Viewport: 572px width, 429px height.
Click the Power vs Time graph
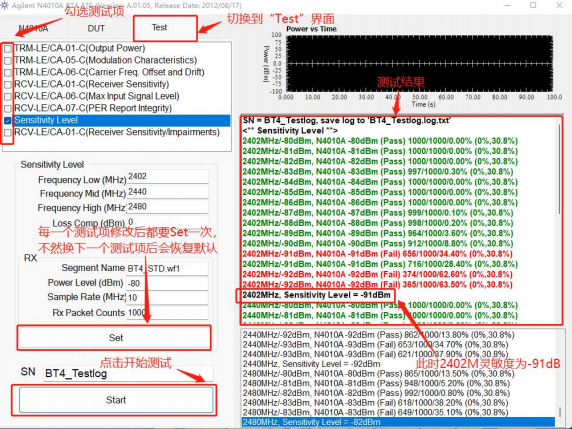(x=420, y=63)
